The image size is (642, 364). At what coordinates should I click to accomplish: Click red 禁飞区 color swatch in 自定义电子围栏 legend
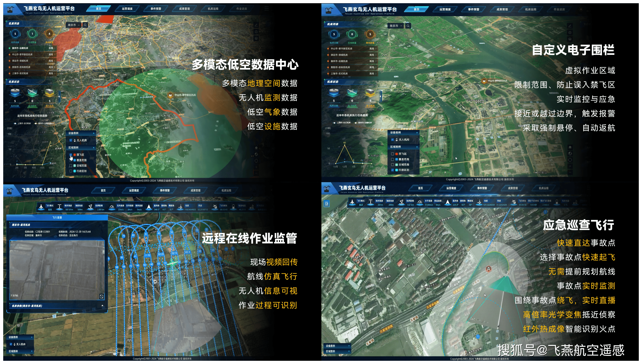coord(396,154)
